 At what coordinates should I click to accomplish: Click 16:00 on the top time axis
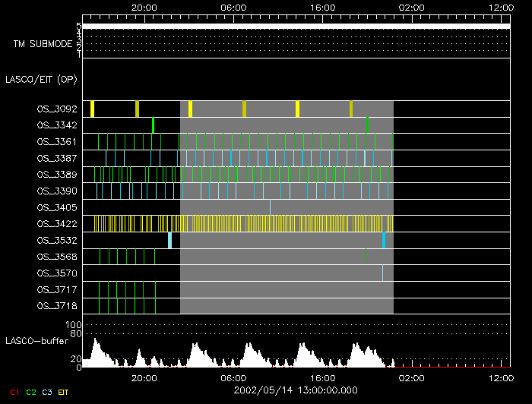coord(323,8)
